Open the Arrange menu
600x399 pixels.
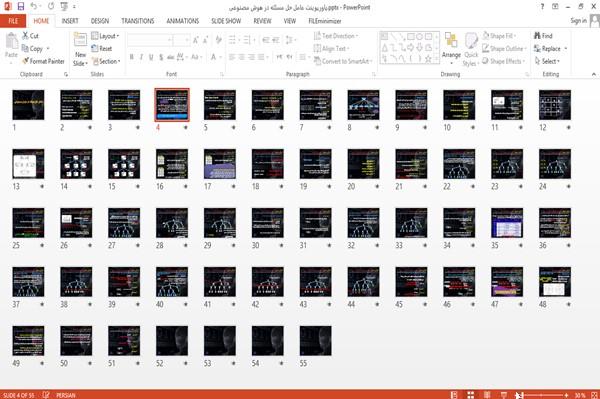coord(451,49)
